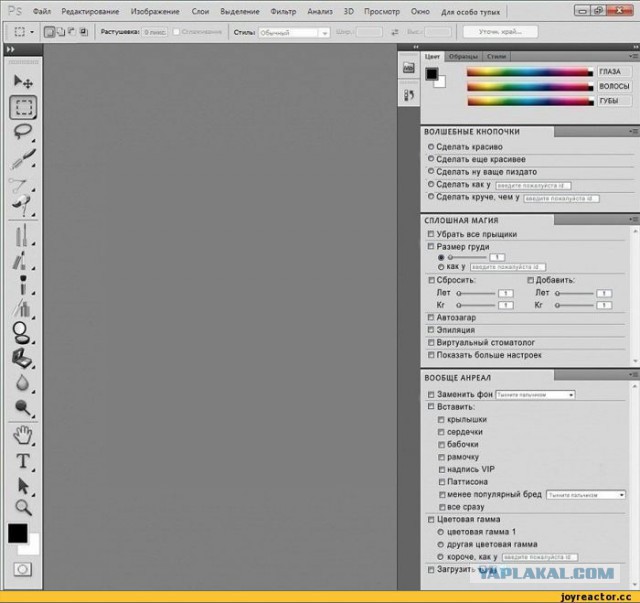Open 'ВОЛШЕБНЫЕ КНОПКИ' panel menu
The image size is (640, 603).
[x=633, y=131]
